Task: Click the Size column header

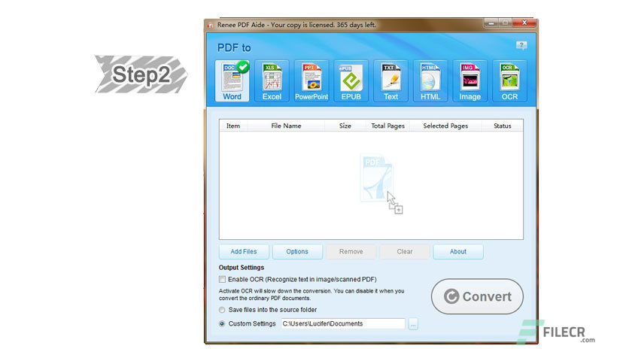Action: tap(345, 126)
